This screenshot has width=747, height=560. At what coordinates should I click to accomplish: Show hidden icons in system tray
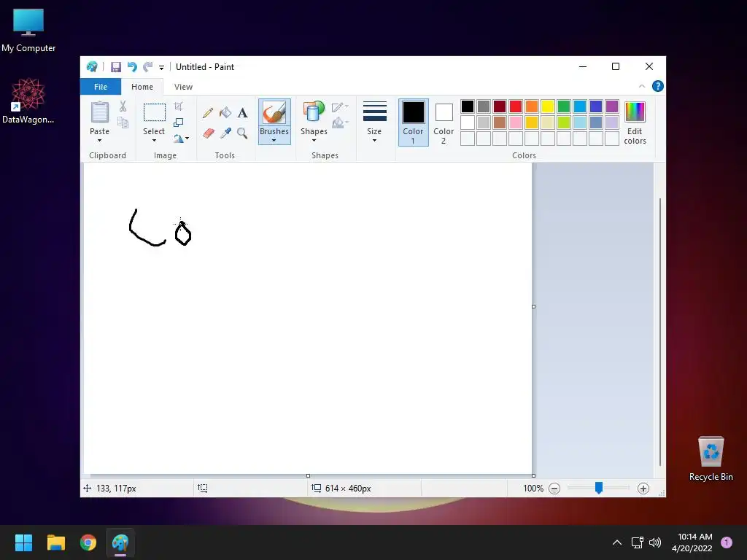(x=617, y=542)
